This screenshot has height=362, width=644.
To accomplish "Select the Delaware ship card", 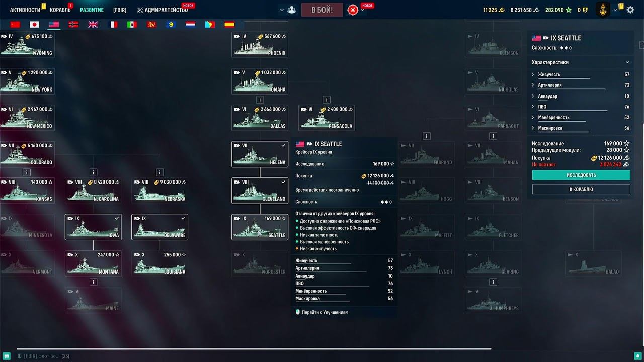I will pyautogui.click(x=160, y=227).
